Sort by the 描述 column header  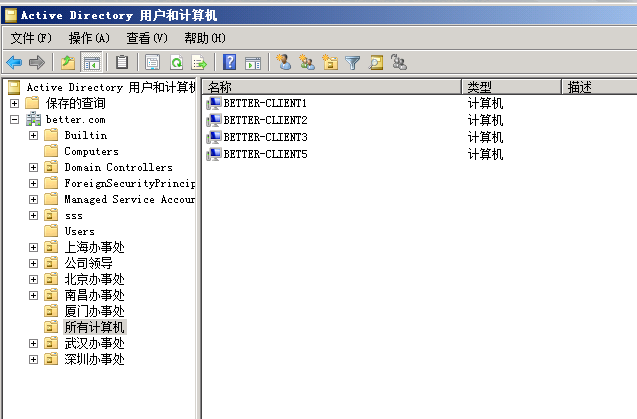[x=599, y=87]
